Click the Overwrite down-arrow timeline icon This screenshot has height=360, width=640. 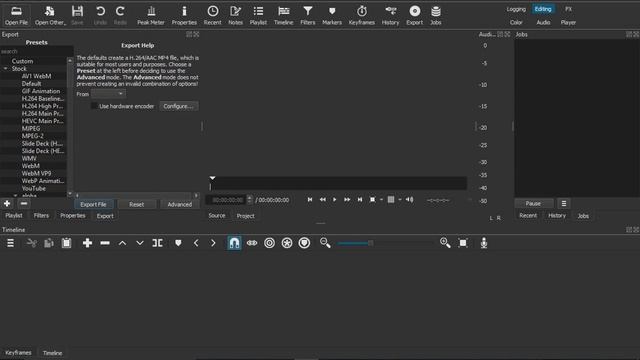[140, 243]
